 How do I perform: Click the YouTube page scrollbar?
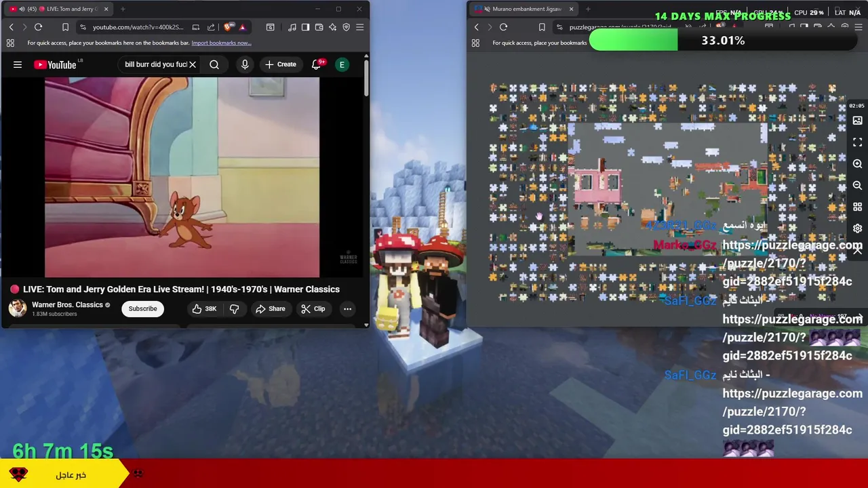[366, 78]
